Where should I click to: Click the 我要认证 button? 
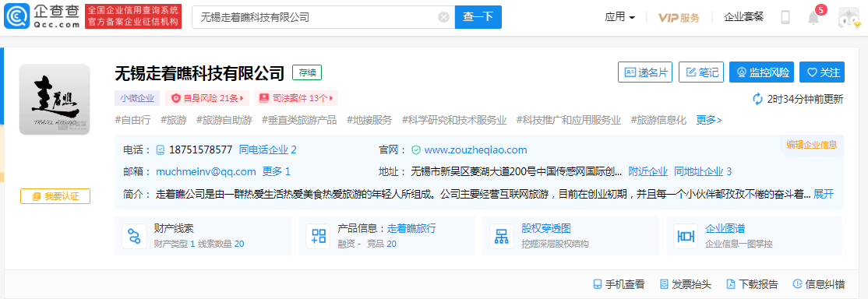tap(55, 196)
